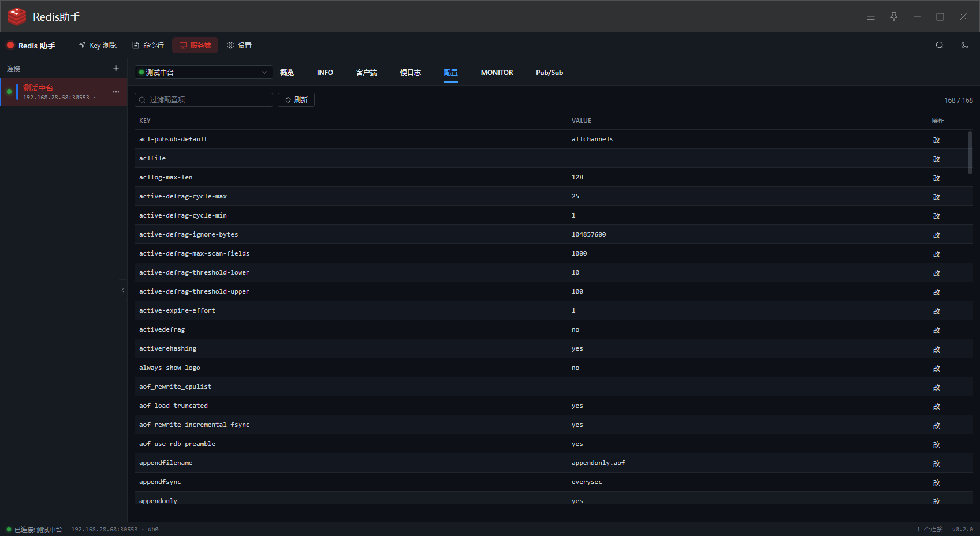Open 命令行 section
Viewport: 980px width, 536px height.
click(148, 45)
